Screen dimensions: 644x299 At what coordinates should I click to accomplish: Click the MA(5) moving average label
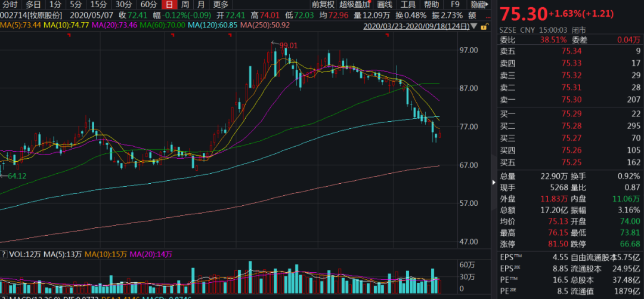click(20, 25)
